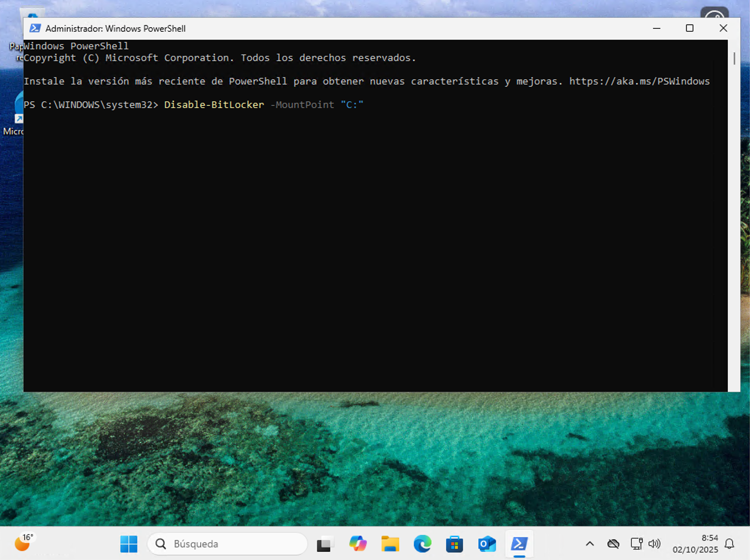Open the network status tray icon
Screen dimensions: 750x560
pos(636,543)
